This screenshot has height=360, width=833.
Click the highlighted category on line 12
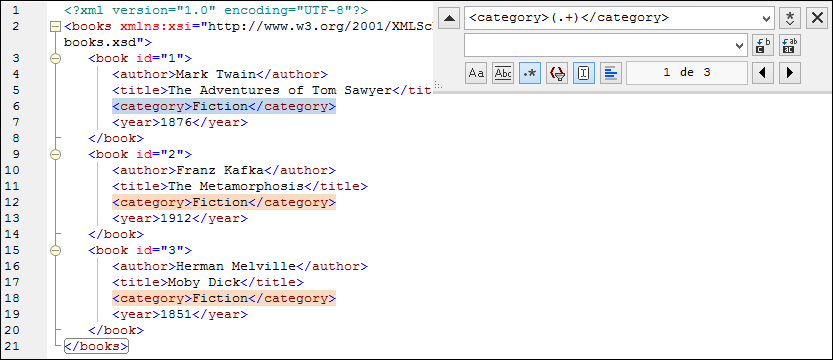pyautogui.click(x=224, y=202)
